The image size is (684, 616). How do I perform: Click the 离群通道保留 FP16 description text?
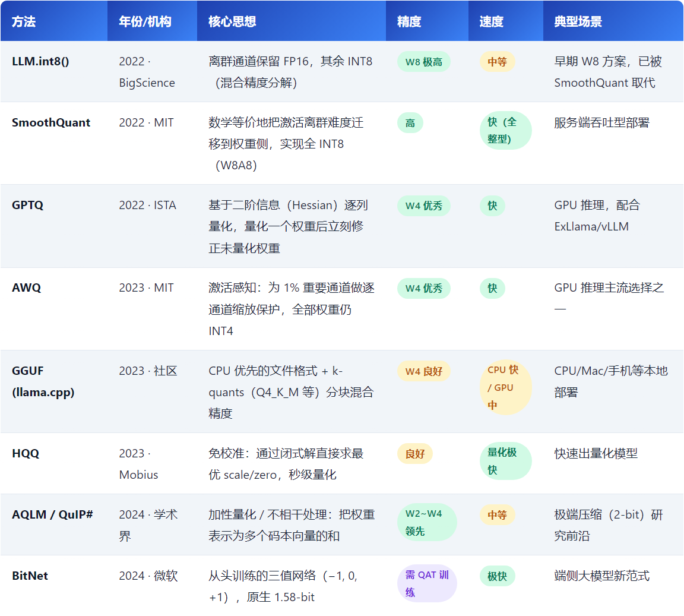pos(290,72)
